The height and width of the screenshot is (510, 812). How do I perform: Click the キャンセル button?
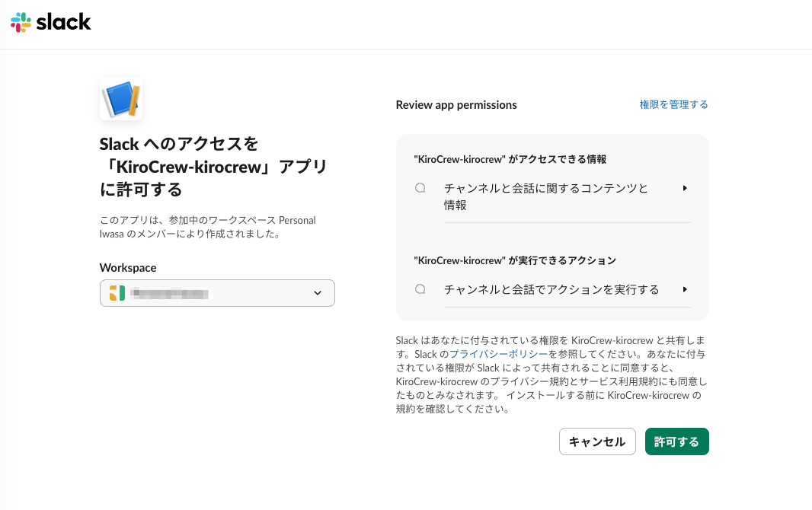pos(597,441)
